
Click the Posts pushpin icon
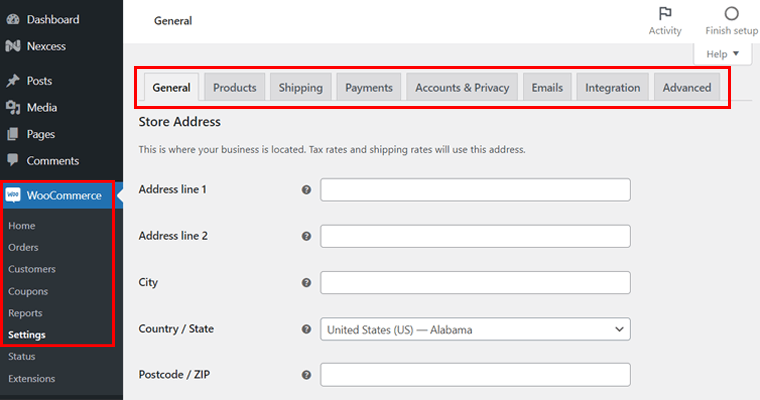[x=13, y=80]
